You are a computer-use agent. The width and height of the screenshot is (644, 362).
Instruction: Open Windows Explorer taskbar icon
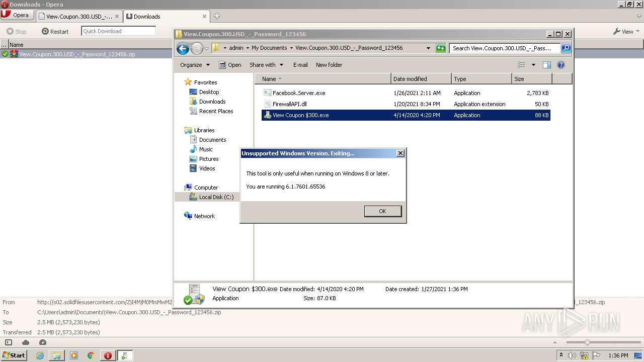click(57, 355)
